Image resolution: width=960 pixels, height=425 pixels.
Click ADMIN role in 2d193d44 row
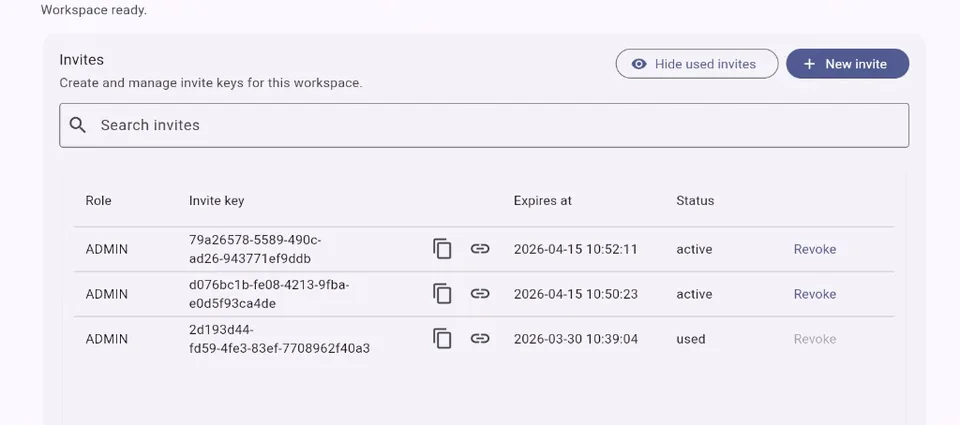tap(107, 339)
